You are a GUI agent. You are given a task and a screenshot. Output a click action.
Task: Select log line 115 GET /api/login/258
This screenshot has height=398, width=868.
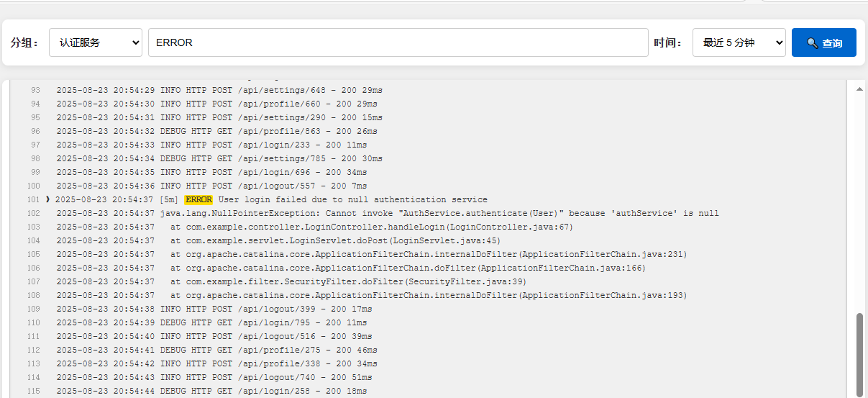211,391
